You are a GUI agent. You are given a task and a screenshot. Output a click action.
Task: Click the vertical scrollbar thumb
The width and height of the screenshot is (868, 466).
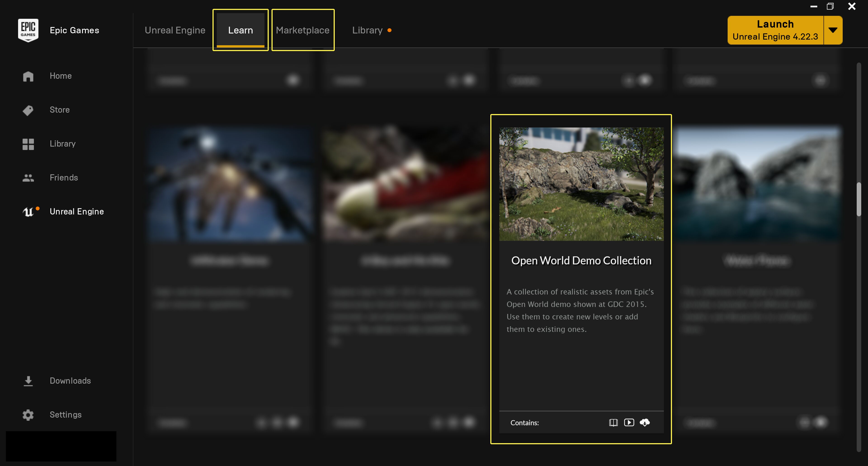click(x=859, y=199)
